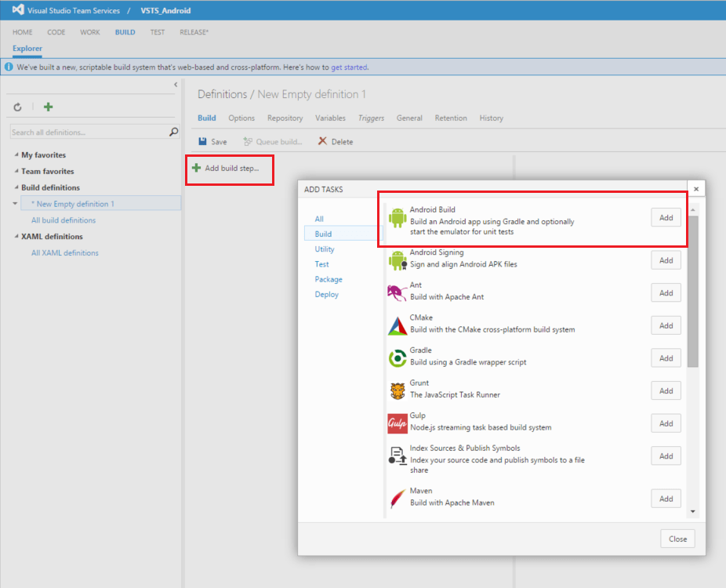Screen dimensions: 726x588
Task: Collapse the XAML definitions section
Action: point(16,237)
